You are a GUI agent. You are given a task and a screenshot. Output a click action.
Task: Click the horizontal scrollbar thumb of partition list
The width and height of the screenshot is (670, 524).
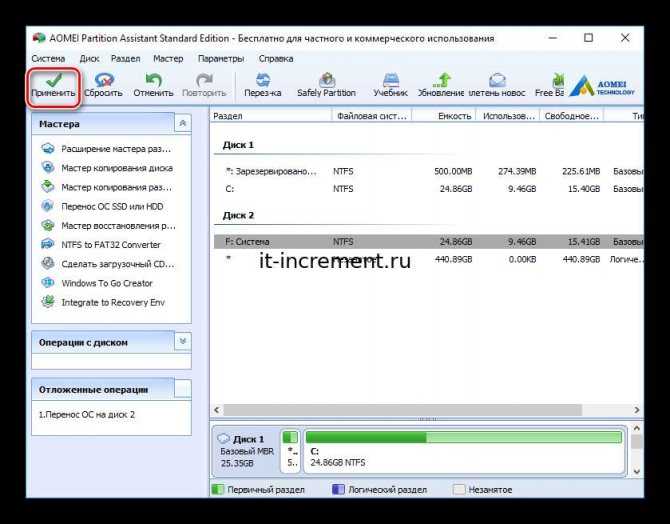point(402,410)
